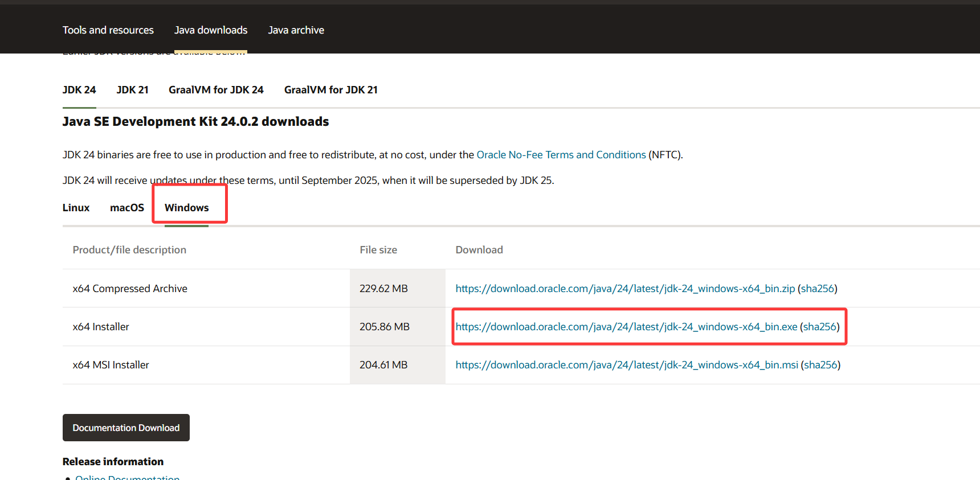
Task: Select the JDK 24 tab
Action: [79, 90]
